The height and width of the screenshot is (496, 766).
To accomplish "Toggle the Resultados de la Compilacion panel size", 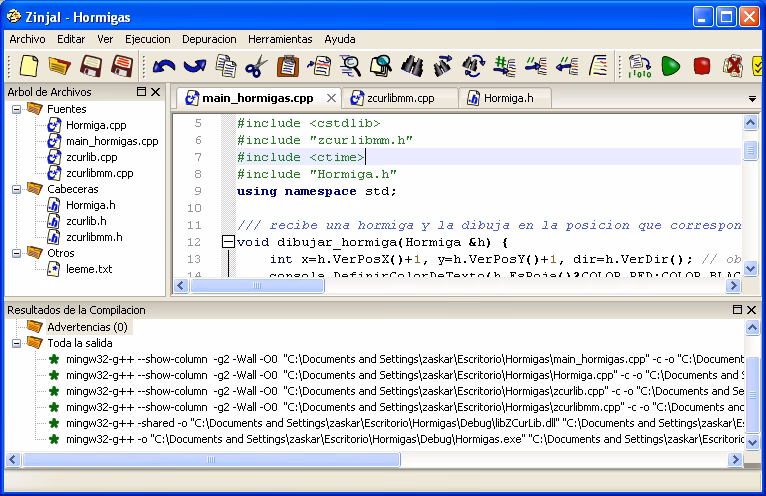I will [737, 309].
